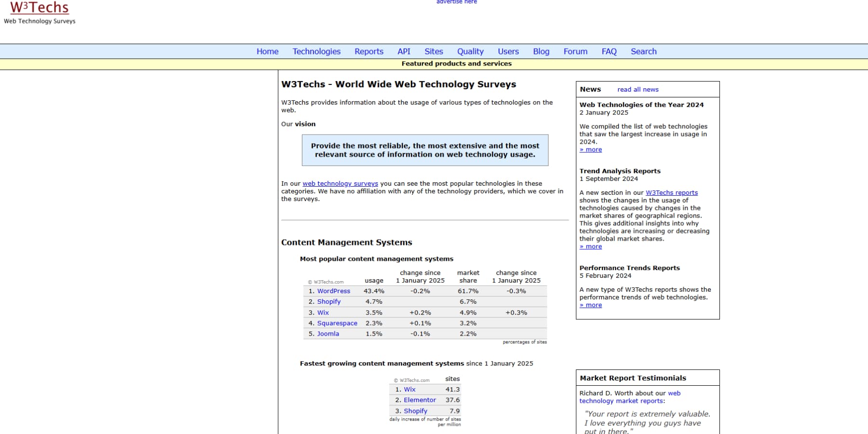
Task: Open the API page
Action: click(404, 51)
